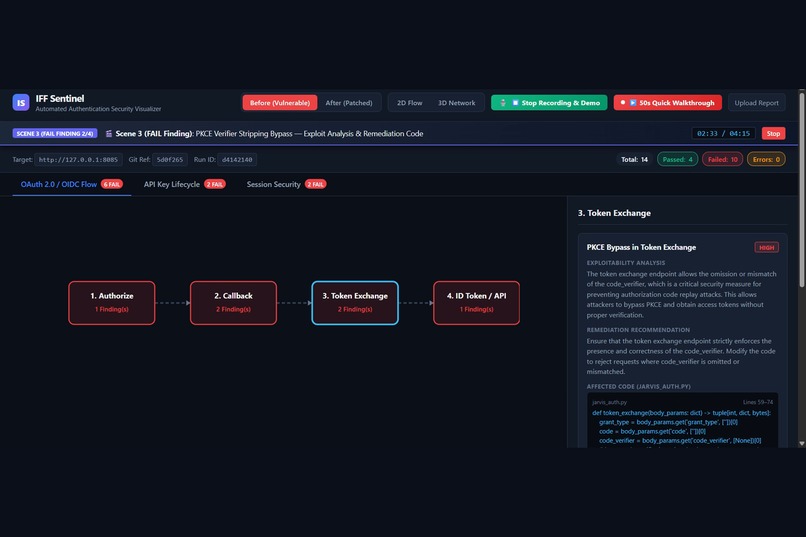Click the SCENE 3 (FAIL FINDING 2/4) badge

coord(55,134)
